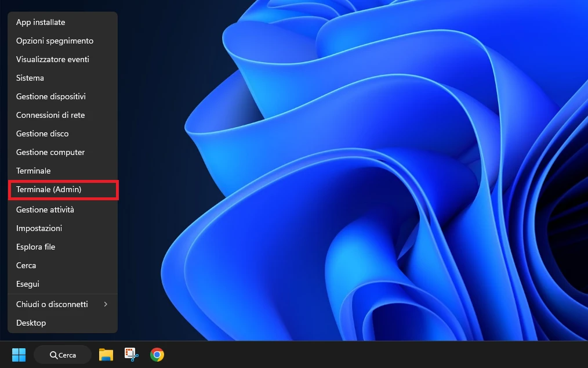Choose Cerca in the context menu
Viewport: 588px width, 368px height.
coord(63,265)
